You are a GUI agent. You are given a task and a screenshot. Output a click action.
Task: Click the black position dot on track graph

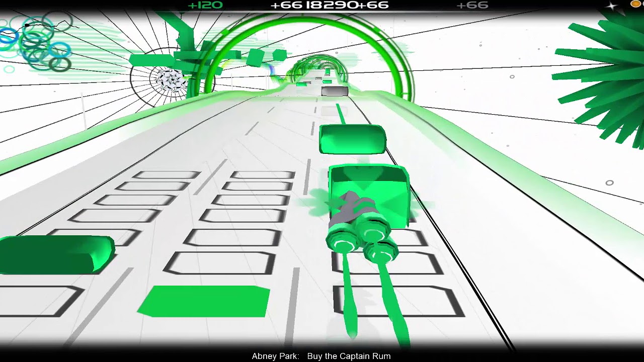pyautogui.click(x=27, y=25)
